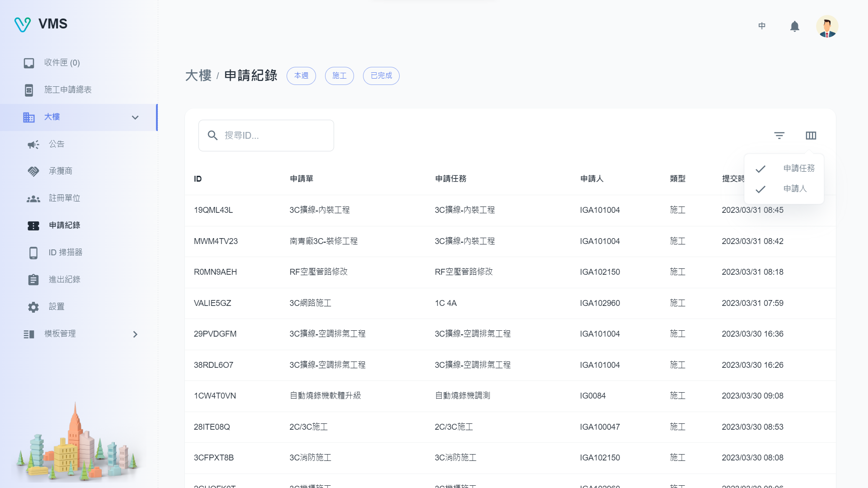The width and height of the screenshot is (868, 488).
Task: Click the 已完成 filter chip
Action: point(381,76)
